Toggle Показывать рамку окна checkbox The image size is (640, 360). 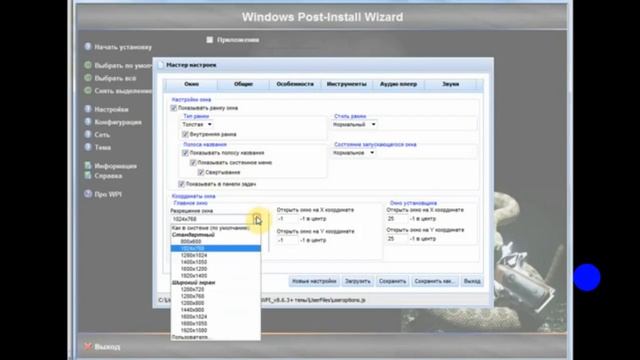click(x=173, y=108)
